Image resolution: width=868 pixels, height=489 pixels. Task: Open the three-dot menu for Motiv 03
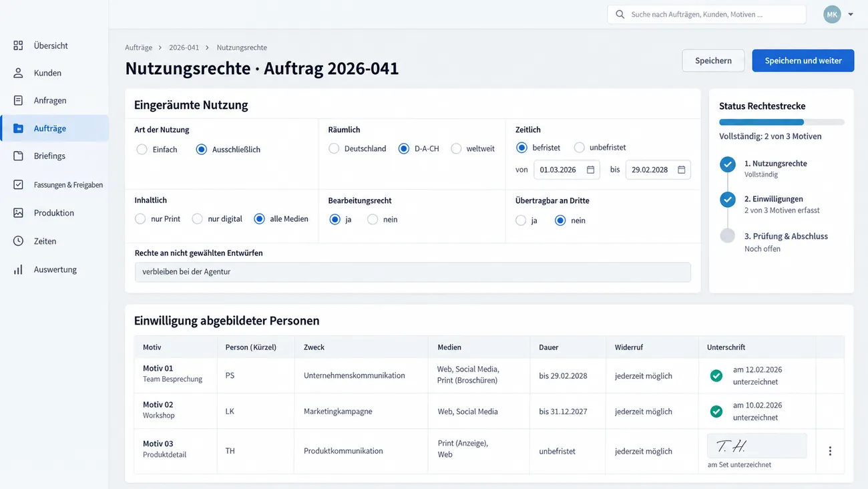[x=830, y=451]
